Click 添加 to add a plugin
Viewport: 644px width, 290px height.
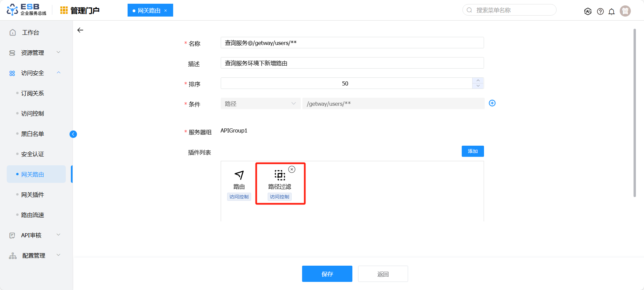[473, 151]
